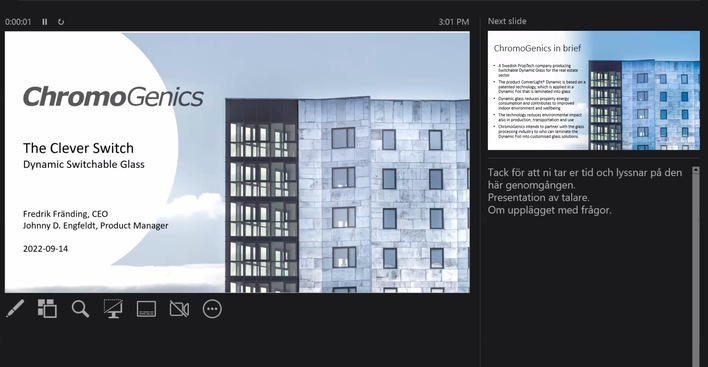The width and height of the screenshot is (708, 367).
Task: Click the elapsed time display 0:00:01
Action: pyautogui.click(x=19, y=22)
